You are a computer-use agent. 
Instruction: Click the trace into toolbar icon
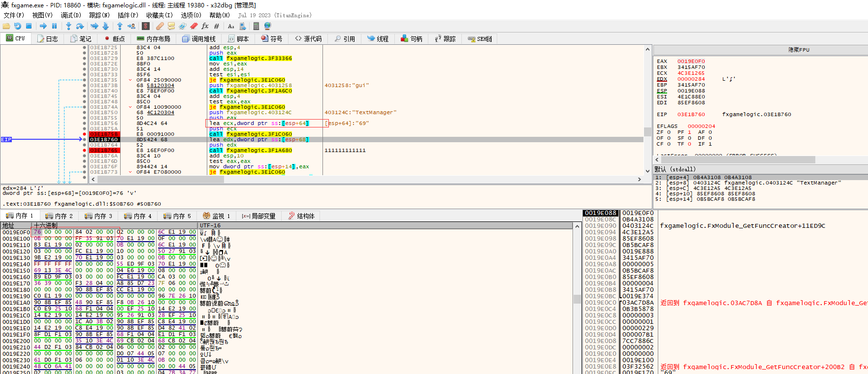pyautogui.click(x=94, y=26)
